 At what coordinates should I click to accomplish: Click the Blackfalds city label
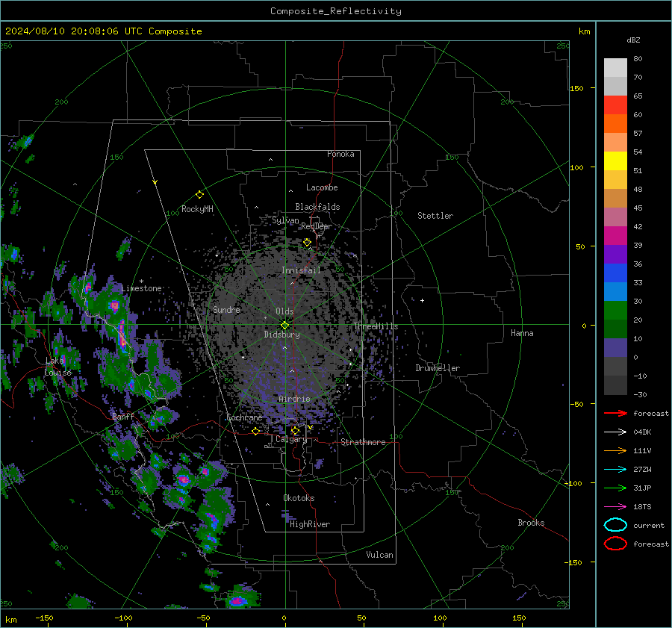(x=317, y=207)
